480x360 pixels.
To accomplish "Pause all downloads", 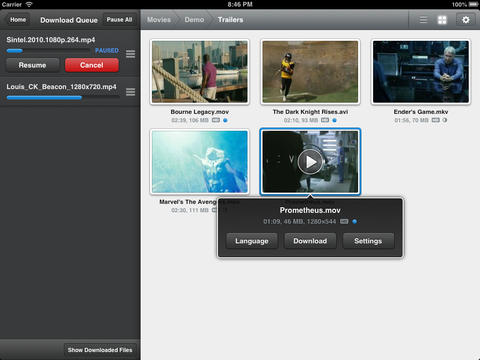I will coord(119,20).
